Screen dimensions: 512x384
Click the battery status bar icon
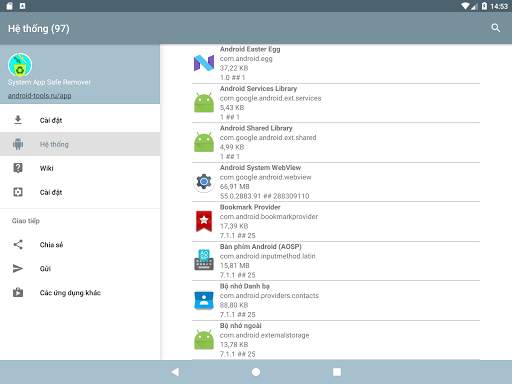click(484, 6)
